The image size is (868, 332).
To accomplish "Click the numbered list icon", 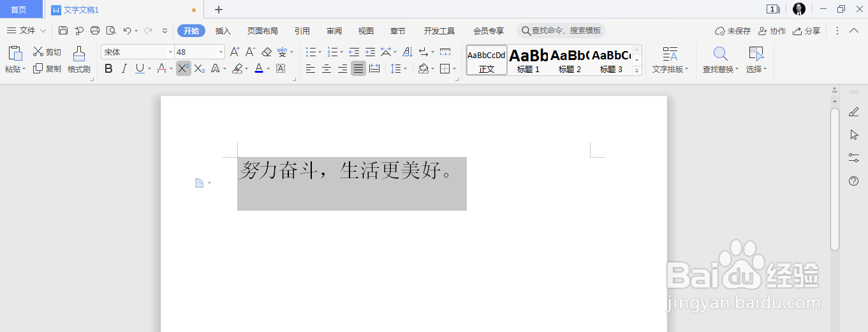I will pyautogui.click(x=332, y=52).
